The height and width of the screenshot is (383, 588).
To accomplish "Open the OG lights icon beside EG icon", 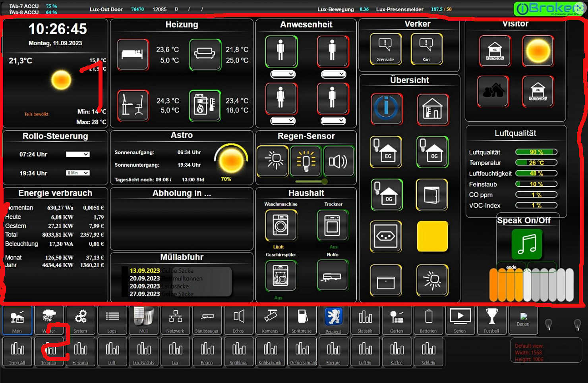I will [433, 152].
